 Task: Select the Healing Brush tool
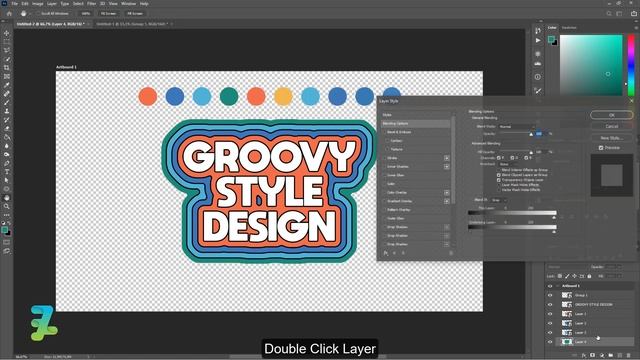tap(7, 93)
